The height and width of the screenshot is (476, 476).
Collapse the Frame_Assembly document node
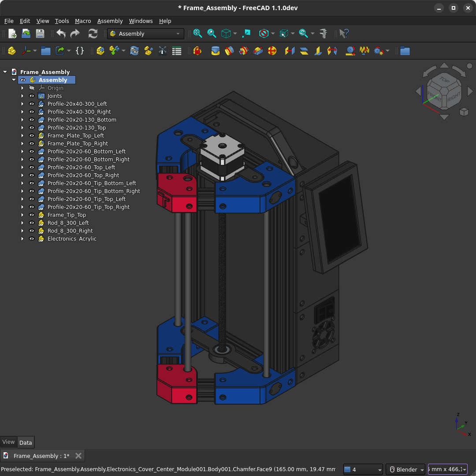(5, 72)
